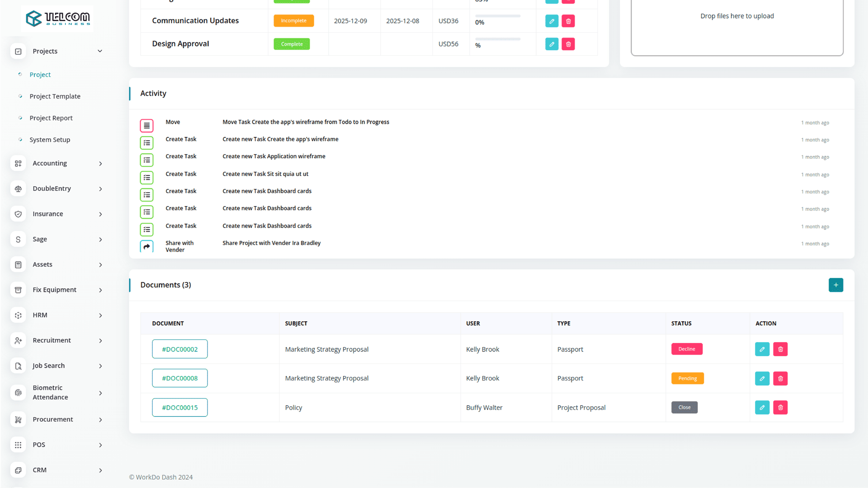Click the HRM sidebar icon
The height and width of the screenshot is (488, 868).
point(18,315)
